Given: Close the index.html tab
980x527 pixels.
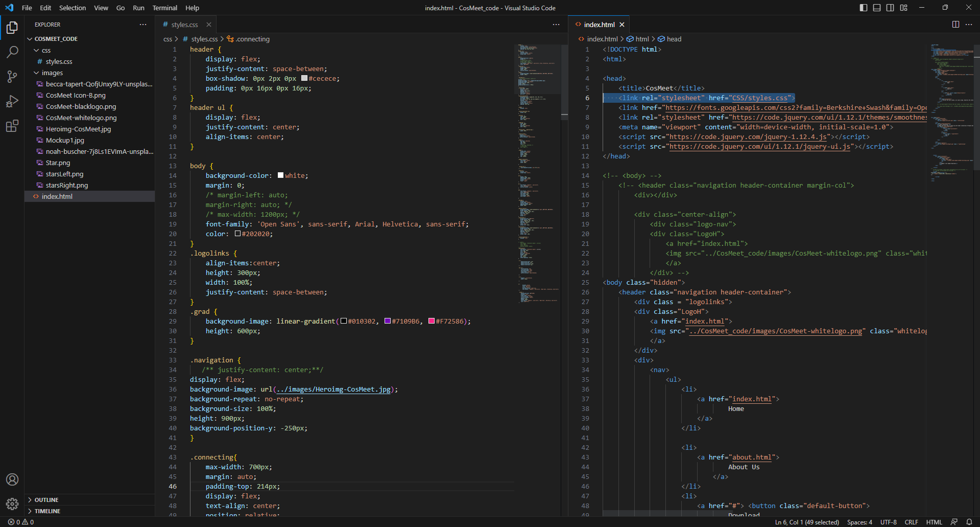Looking at the screenshot, I should pos(622,25).
